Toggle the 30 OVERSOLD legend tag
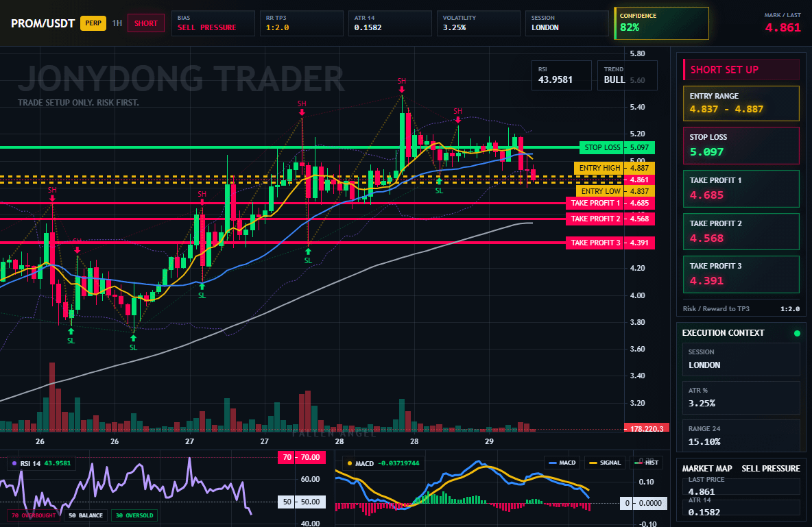 (x=134, y=515)
